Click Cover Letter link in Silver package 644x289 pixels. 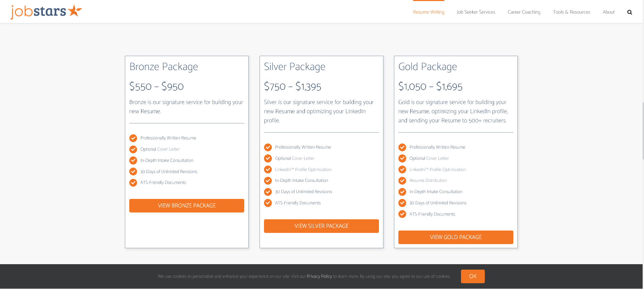[x=303, y=158]
